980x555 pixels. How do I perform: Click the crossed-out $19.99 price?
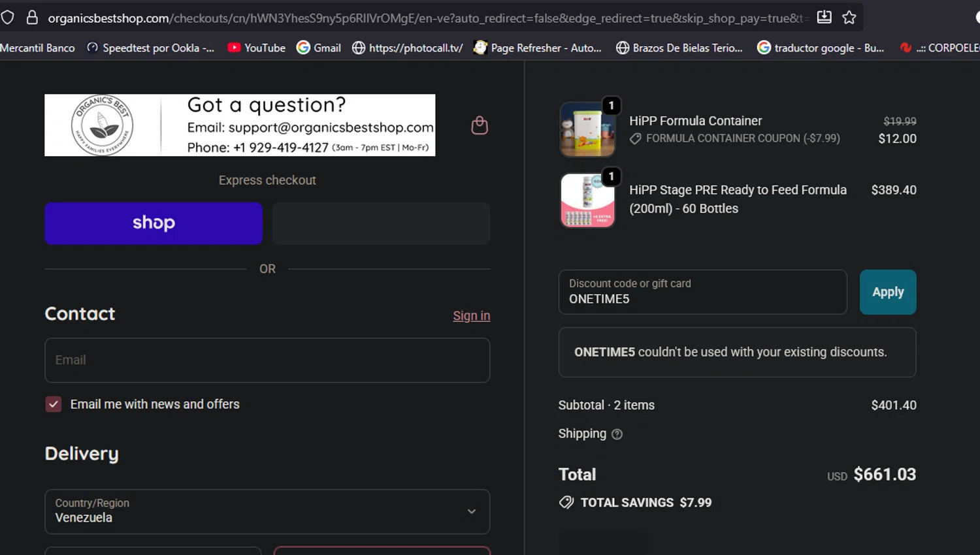pos(900,121)
